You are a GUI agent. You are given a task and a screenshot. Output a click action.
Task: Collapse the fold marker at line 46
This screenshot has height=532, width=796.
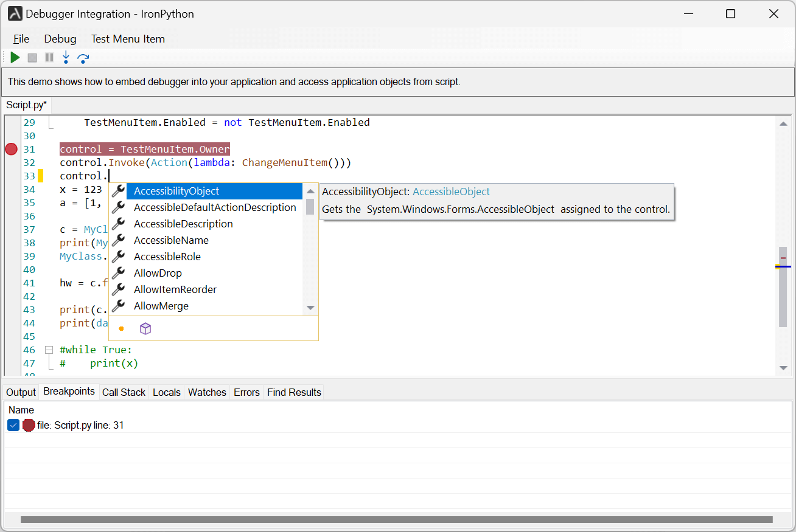click(49, 350)
